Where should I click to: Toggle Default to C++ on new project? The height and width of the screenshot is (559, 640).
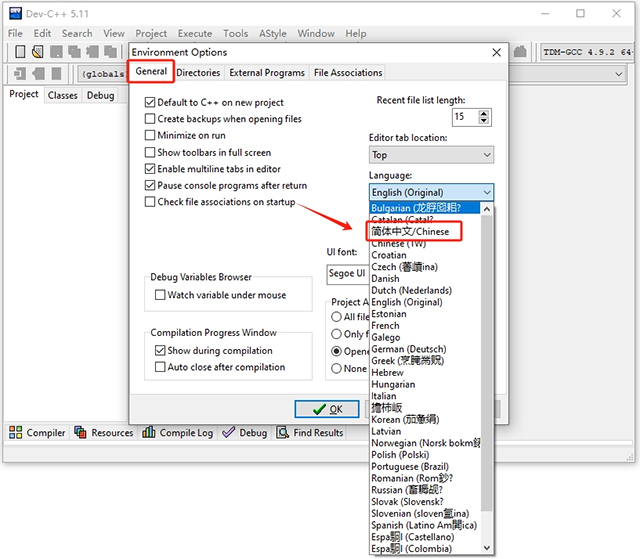coord(150,102)
